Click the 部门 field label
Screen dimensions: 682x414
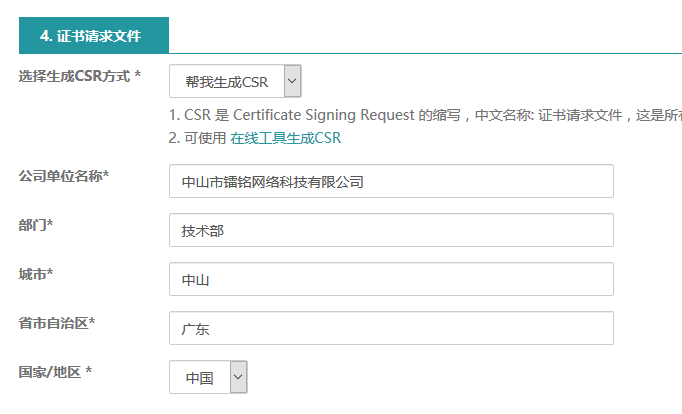pos(36,225)
